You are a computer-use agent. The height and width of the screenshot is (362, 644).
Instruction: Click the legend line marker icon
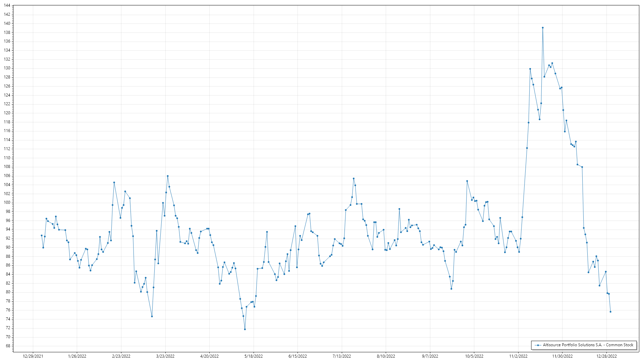pyautogui.click(x=538, y=345)
